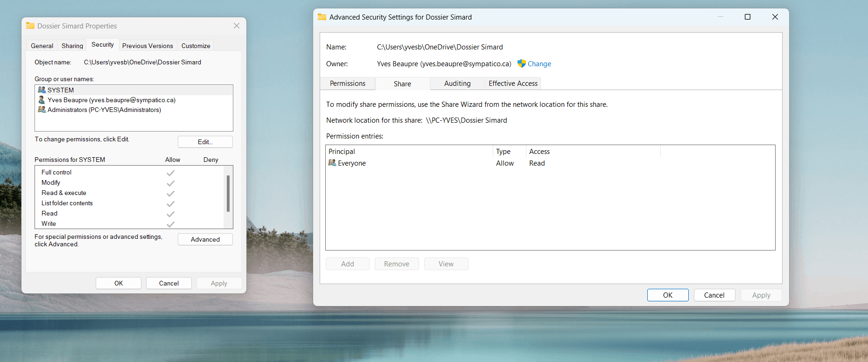The width and height of the screenshot is (868, 362).
Task: Show the Effective Access tab
Action: (513, 84)
